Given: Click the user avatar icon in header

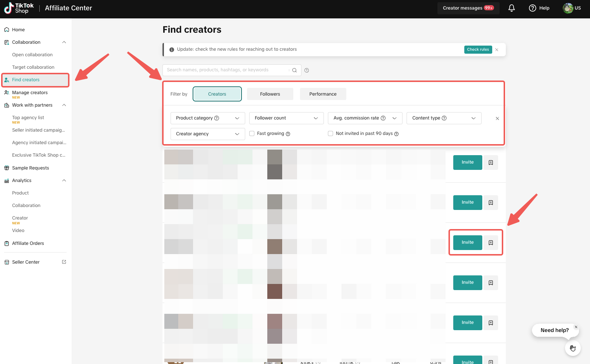Looking at the screenshot, I should point(568,8).
